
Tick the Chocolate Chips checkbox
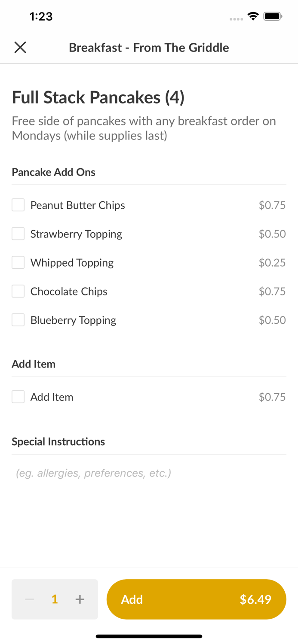[18, 292]
